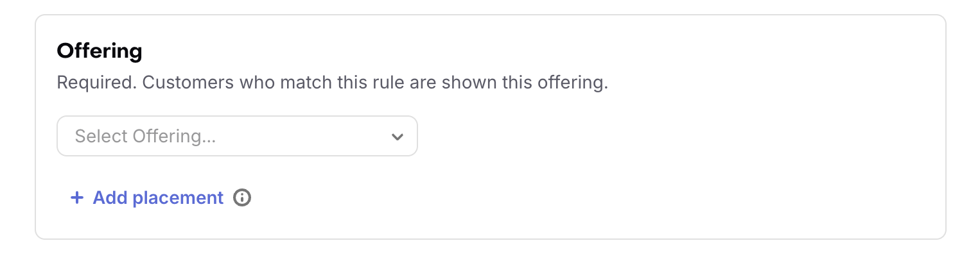Click the blue Add placement text
Image resolution: width=980 pixels, height=259 pixels.
[158, 198]
